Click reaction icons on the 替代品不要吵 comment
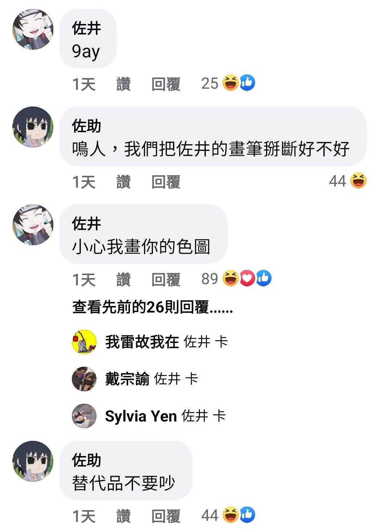392x532 pixels. [x=239, y=515]
